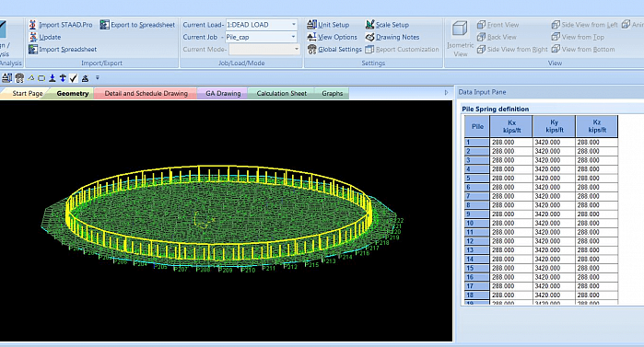644x347 pixels.
Task: Click the Import STAAD.Pro icon
Action: [x=33, y=25]
